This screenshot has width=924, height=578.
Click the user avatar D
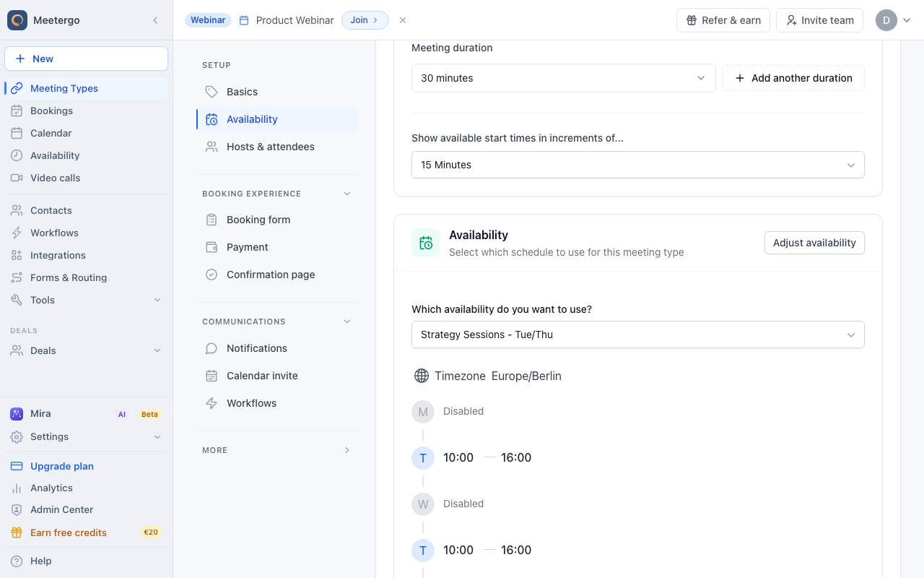click(886, 20)
